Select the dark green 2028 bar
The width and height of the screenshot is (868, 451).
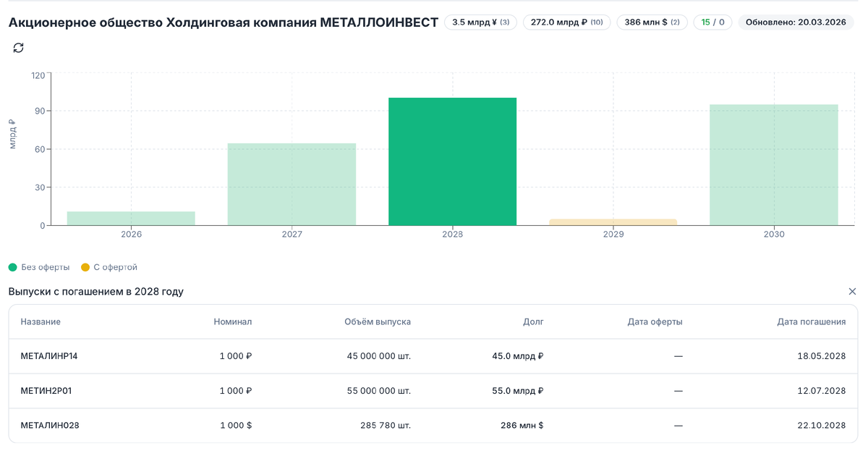pos(453,161)
